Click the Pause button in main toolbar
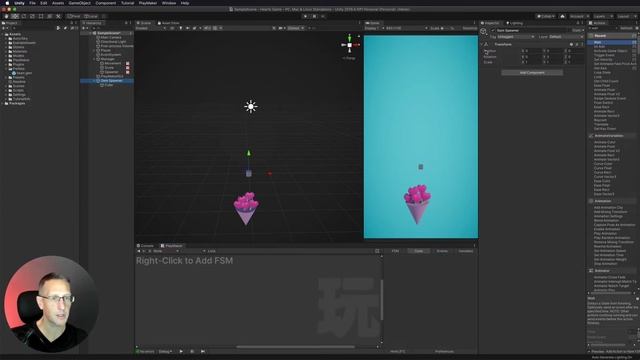 [314, 16]
